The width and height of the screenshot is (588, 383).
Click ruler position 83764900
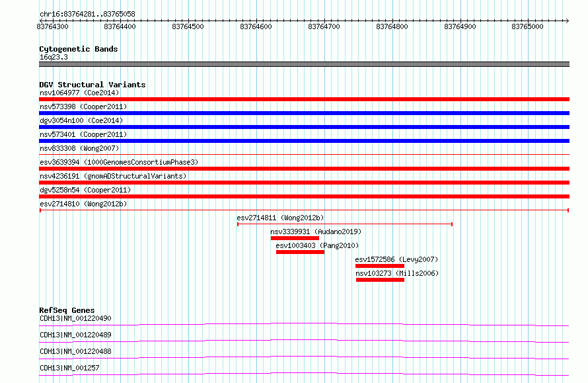click(x=460, y=26)
